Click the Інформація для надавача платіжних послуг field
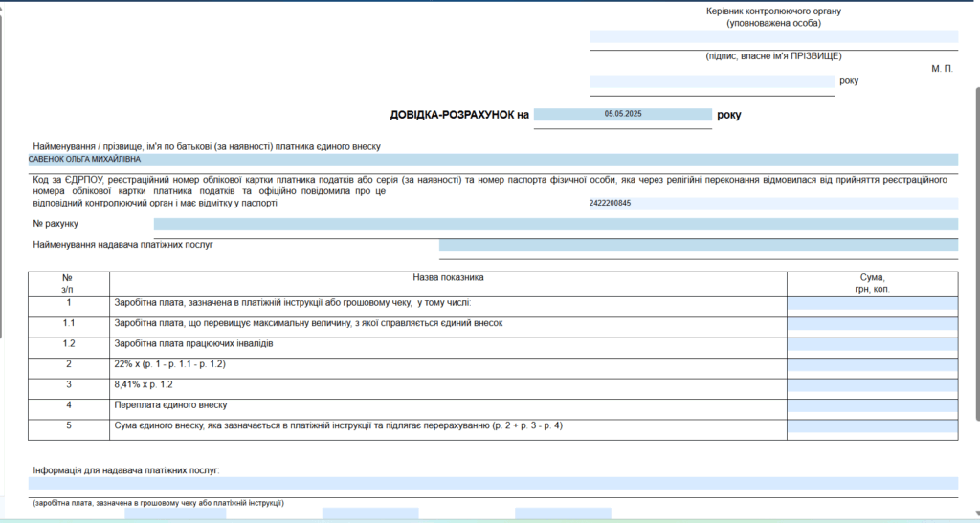Image resolution: width=980 pixels, height=523 pixels. (493, 483)
